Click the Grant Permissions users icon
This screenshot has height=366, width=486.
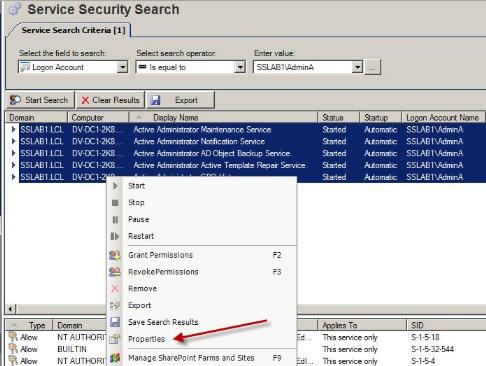115,255
